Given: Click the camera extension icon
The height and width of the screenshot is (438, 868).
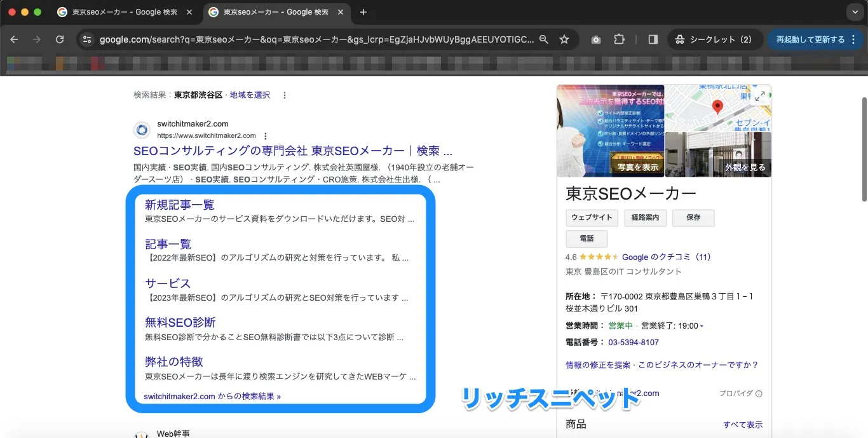Looking at the screenshot, I should point(596,39).
